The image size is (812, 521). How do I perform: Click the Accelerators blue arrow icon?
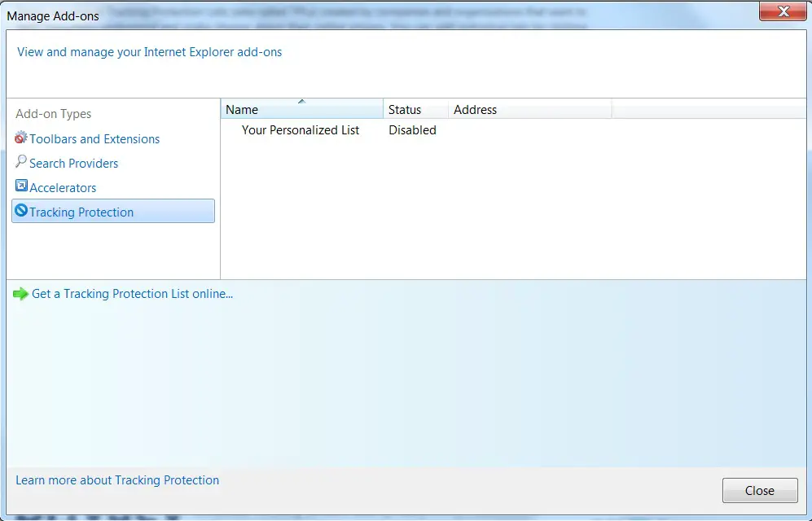point(21,186)
